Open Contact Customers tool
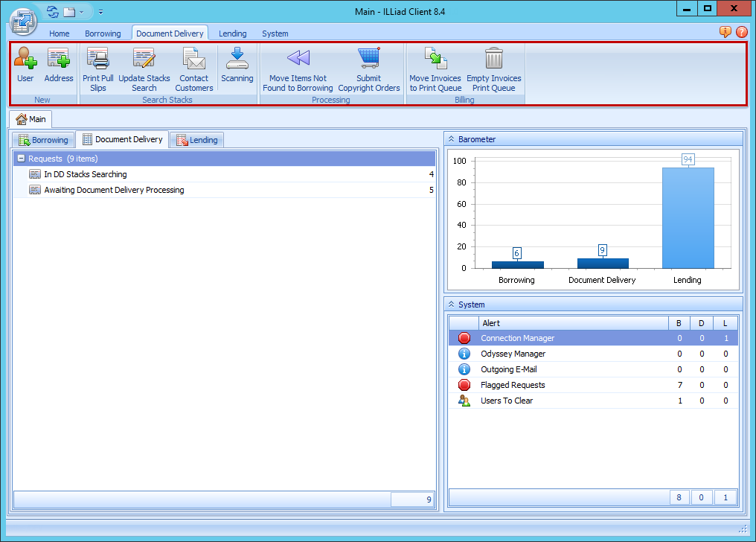The width and height of the screenshot is (756, 542). [x=193, y=67]
